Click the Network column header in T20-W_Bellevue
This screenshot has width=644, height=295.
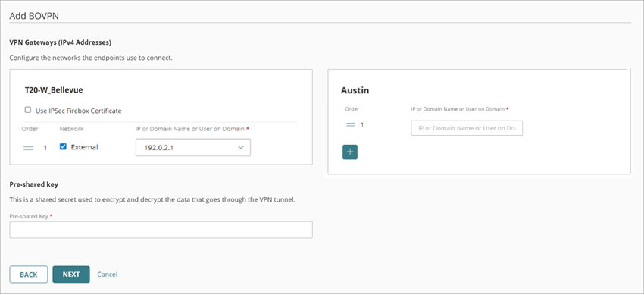(x=71, y=129)
